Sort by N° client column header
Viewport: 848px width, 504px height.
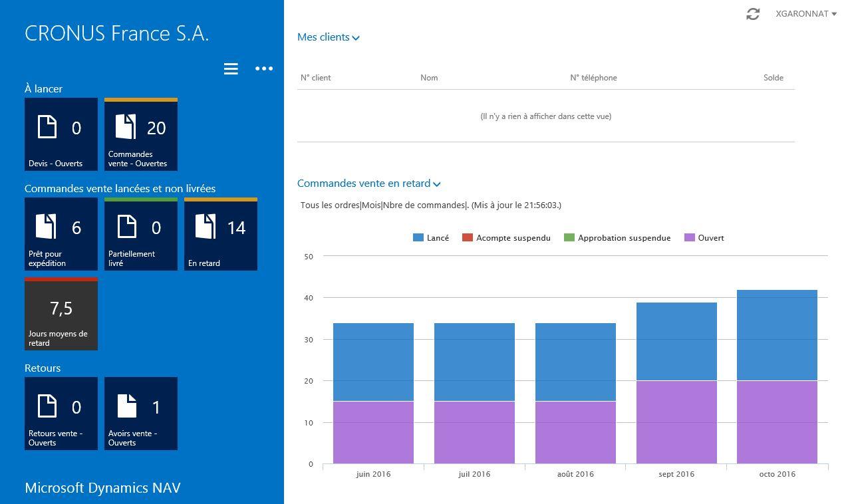316,78
